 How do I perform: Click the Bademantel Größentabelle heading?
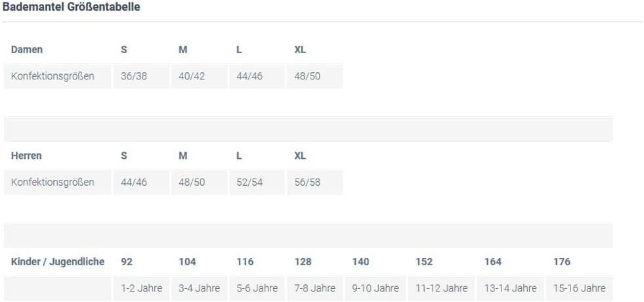[71, 7]
